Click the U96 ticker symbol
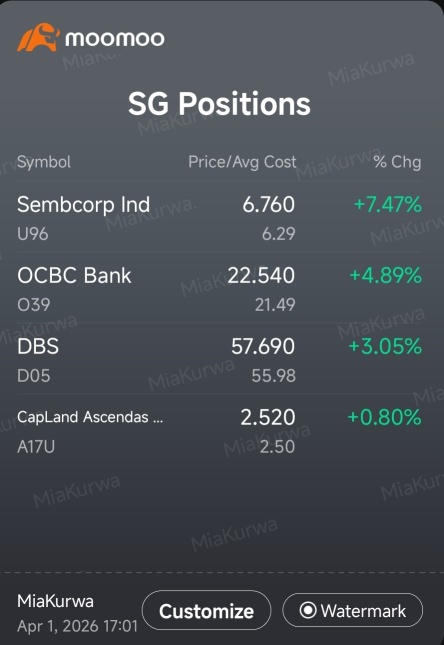 coord(33,234)
